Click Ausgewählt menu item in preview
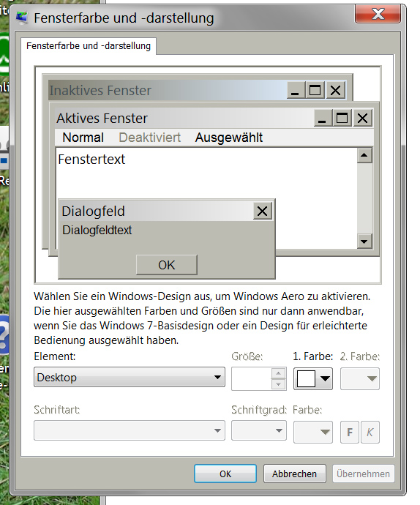Screen dimensions: 420x505 [x=229, y=138]
